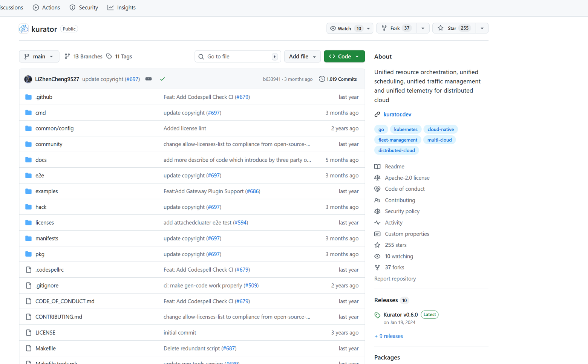Viewport: 588px width, 364px height.
Task: Select the go topic tag
Action: (x=381, y=129)
